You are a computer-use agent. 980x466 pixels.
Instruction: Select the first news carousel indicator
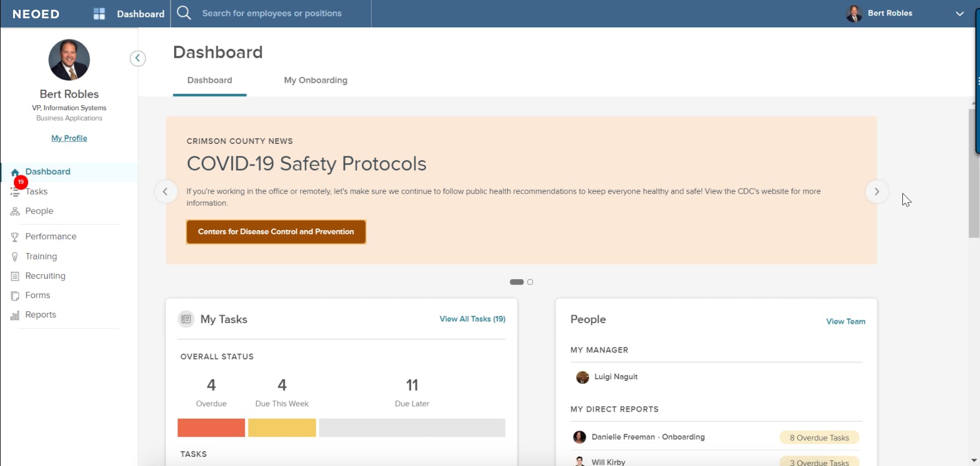[x=517, y=282]
